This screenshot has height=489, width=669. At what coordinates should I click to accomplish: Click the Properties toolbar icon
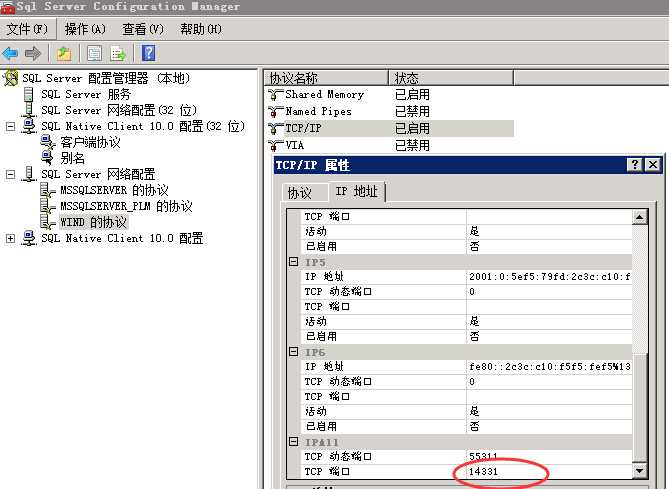pos(94,53)
